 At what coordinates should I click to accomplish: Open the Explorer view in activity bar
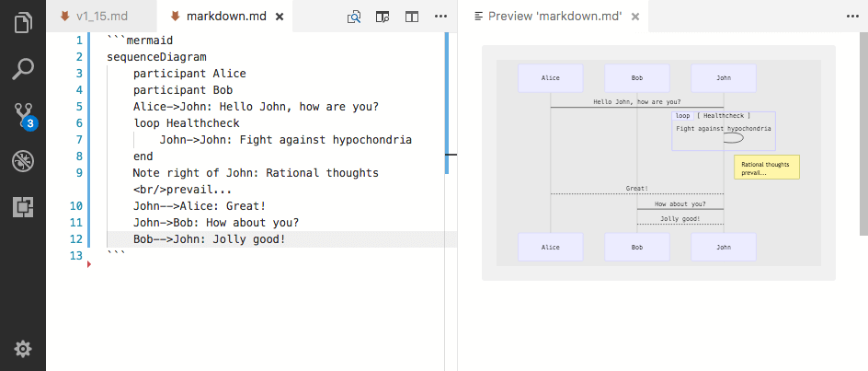coord(23,23)
